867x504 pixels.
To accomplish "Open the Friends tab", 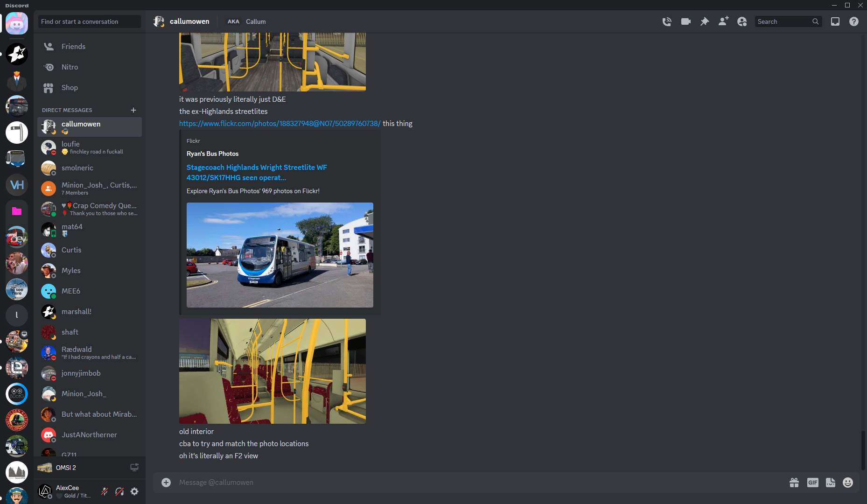I will [73, 47].
